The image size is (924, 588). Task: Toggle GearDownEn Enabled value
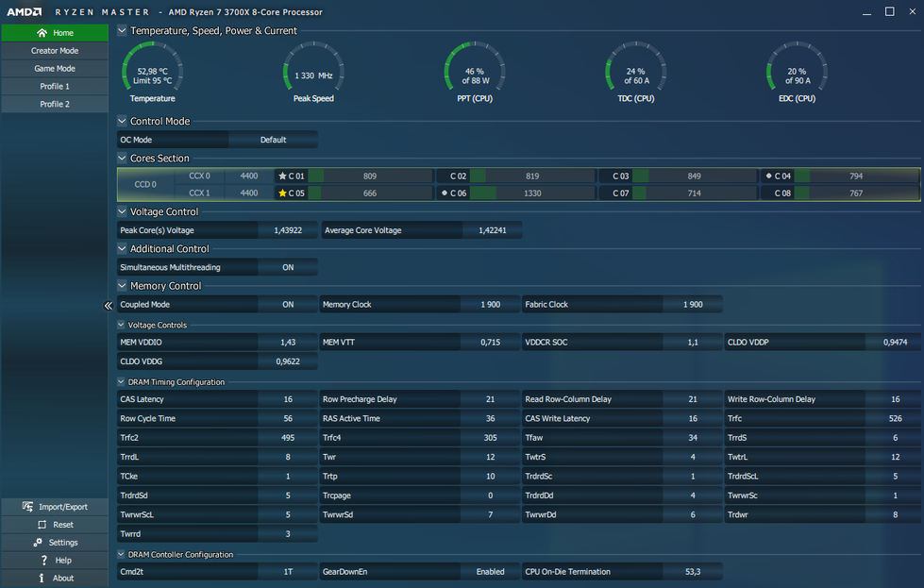[x=490, y=572]
